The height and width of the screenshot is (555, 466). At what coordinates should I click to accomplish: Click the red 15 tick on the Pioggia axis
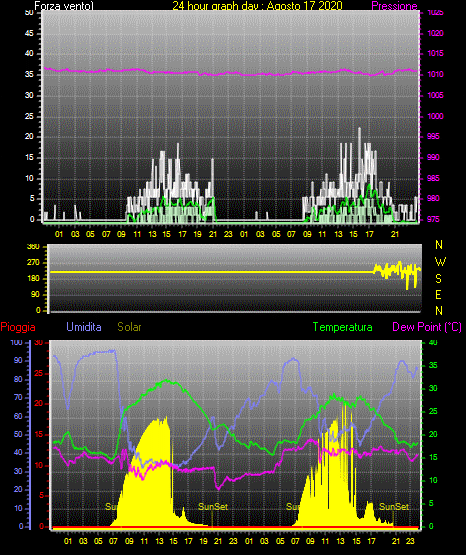click(39, 434)
